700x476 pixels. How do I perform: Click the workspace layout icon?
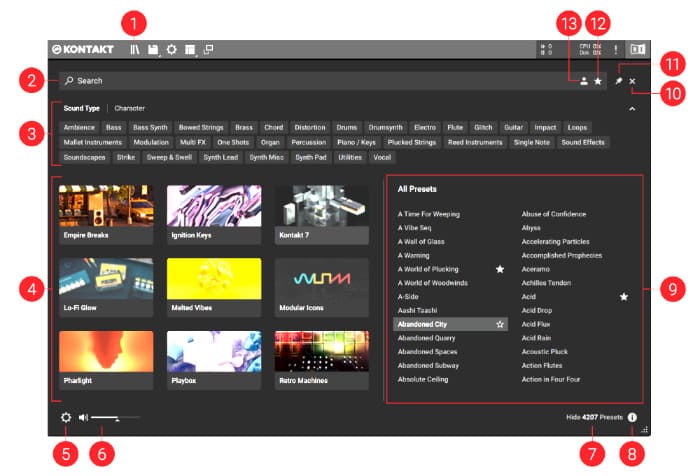190,50
